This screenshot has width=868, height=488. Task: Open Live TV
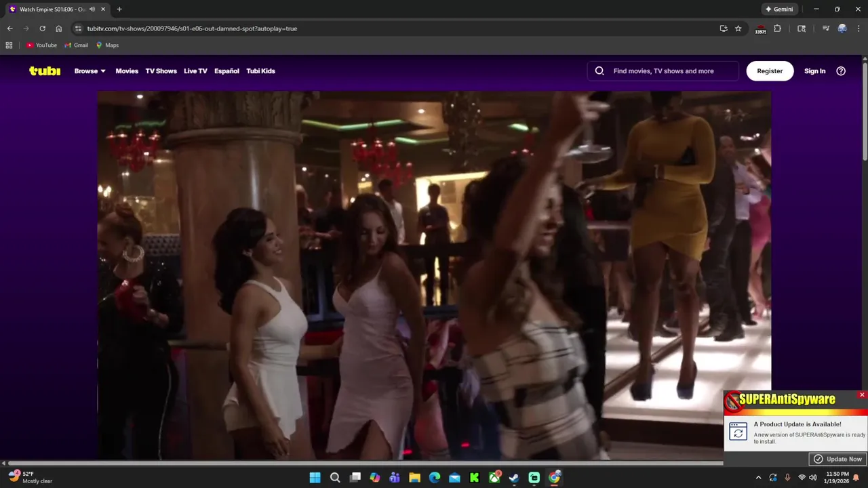[195, 70]
